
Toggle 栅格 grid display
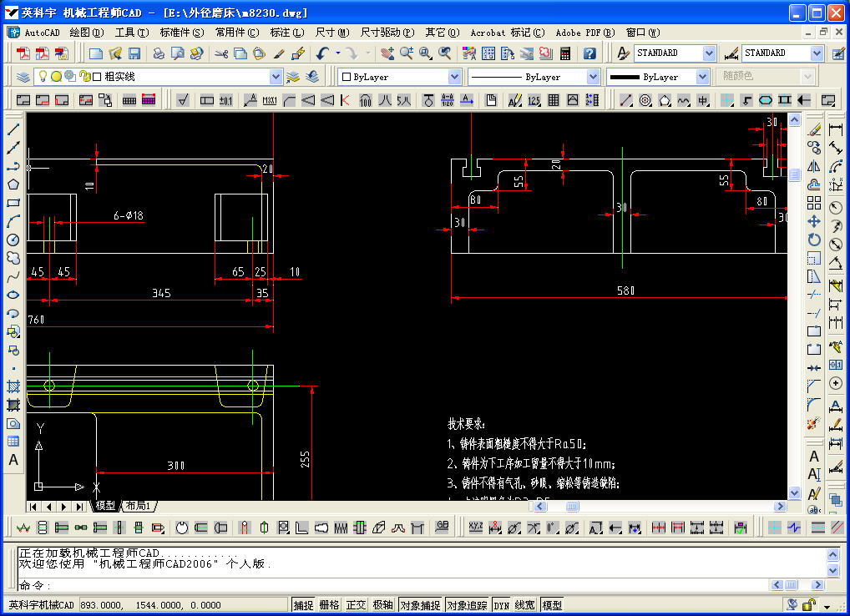tap(330, 605)
